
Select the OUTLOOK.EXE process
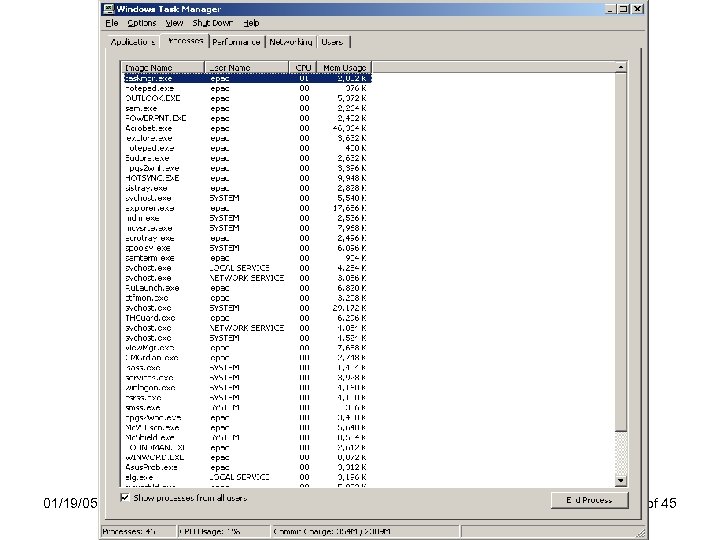tap(247, 98)
